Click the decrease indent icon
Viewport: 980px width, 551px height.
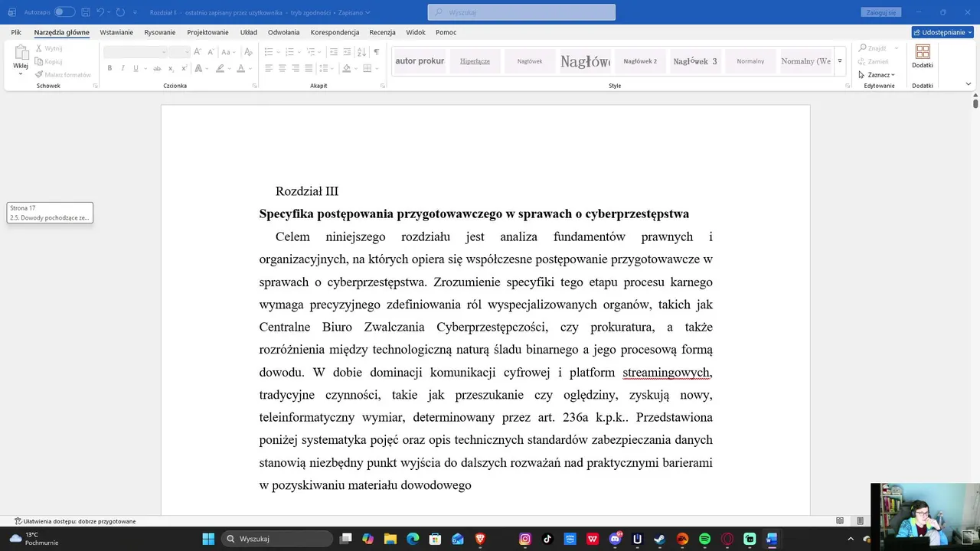click(x=334, y=52)
